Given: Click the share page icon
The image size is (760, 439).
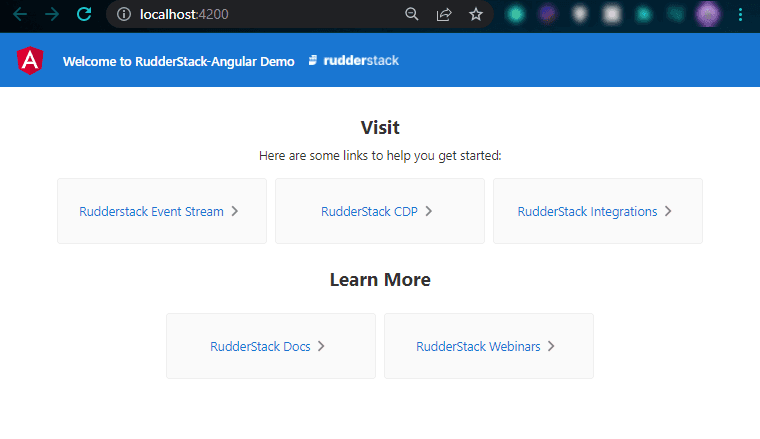Looking at the screenshot, I should [443, 15].
